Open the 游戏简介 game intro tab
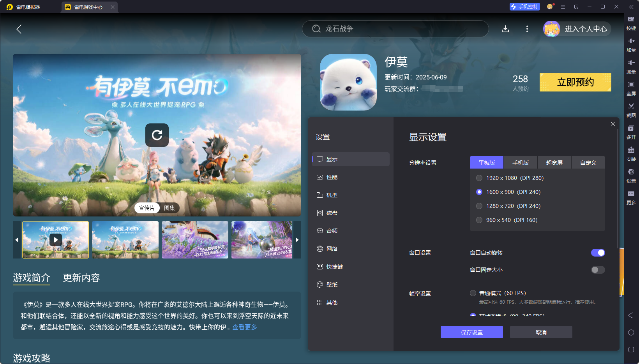The image size is (639, 364). click(x=32, y=278)
